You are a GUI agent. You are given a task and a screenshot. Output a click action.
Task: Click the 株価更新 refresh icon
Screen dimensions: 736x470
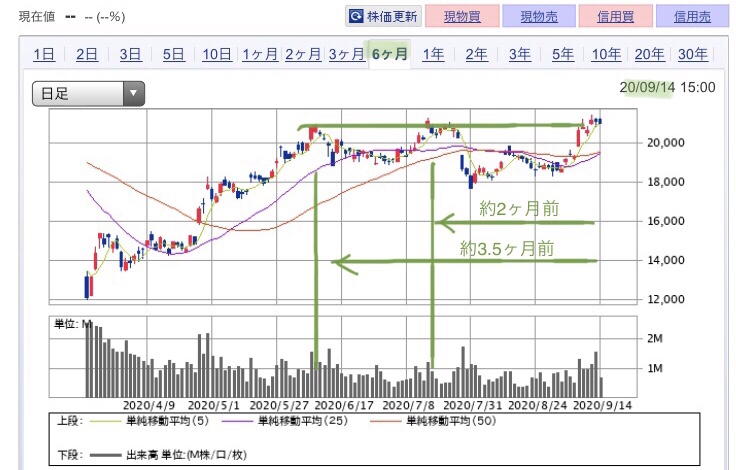[358, 16]
